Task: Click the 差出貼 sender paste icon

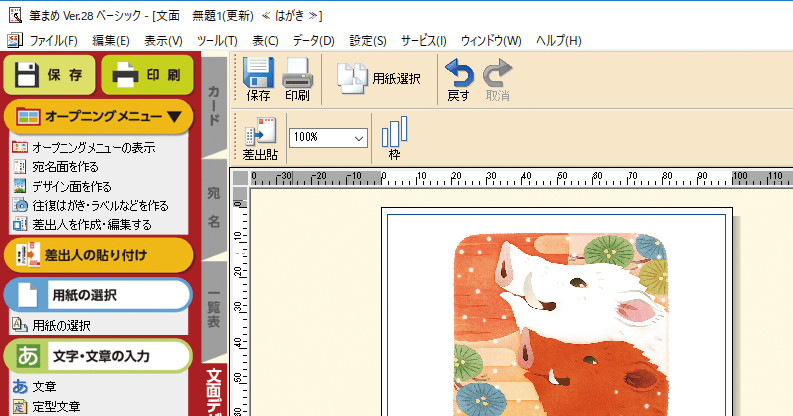Action: (260, 138)
